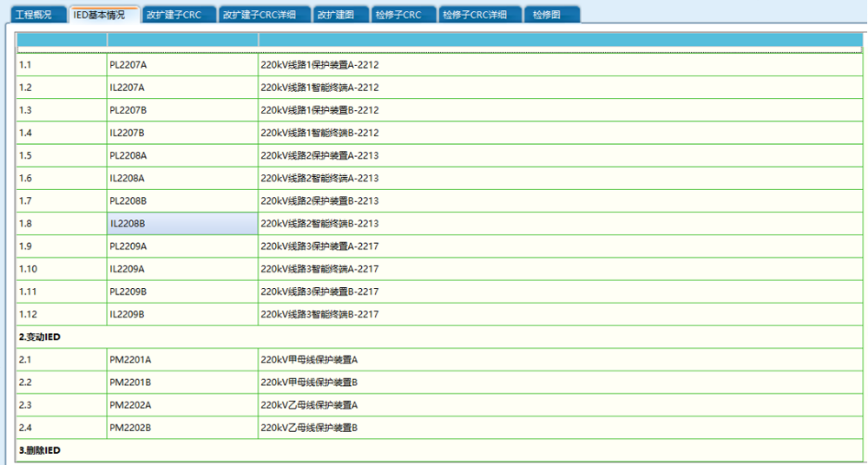Switch to the 改扩建图 tab
Screen dimensions: 868x465
pyautogui.click(x=337, y=15)
